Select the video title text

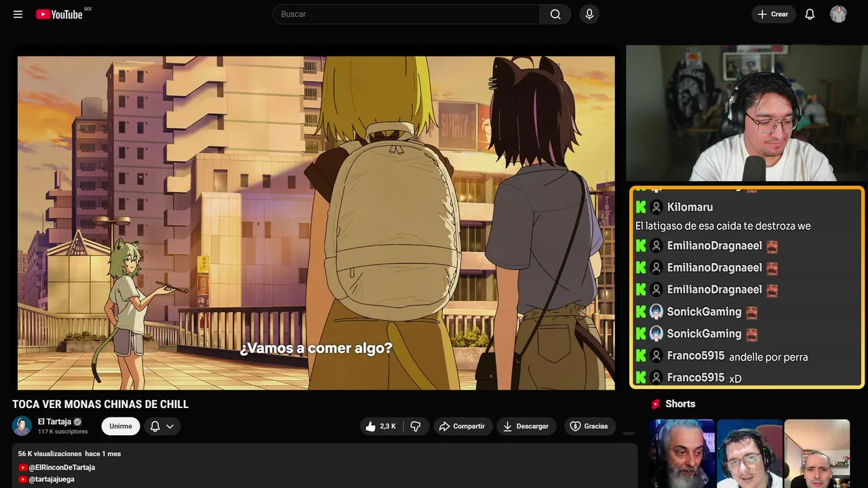(100, 405)
